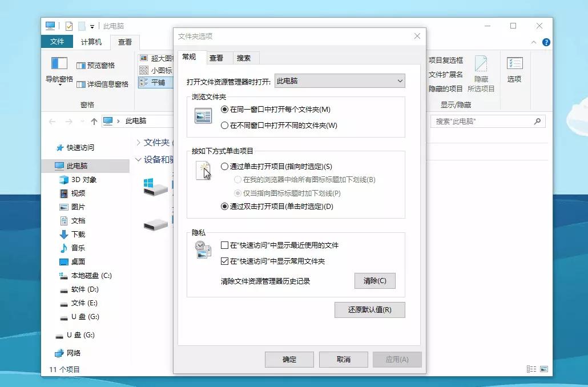The height and width of the screenshot is (387, 588).
Task: Click inside the 搜索此电脑 search box
Action: point(485,122)
